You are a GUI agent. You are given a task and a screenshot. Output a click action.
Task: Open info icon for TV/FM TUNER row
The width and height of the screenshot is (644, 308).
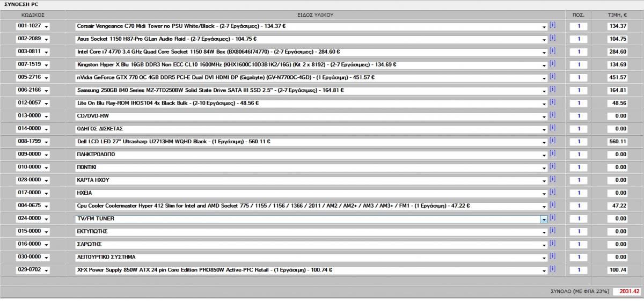pyautogui.click(x=553, y=218)
